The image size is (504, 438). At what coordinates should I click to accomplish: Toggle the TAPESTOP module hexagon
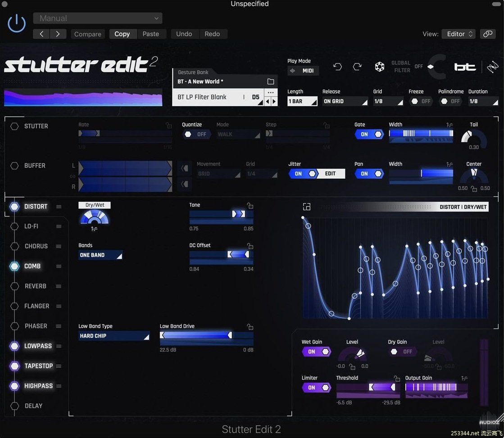(14, 366)
